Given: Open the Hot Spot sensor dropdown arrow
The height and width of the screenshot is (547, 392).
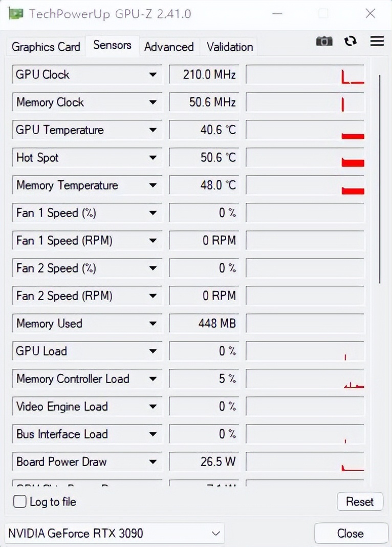Looking at the screenshot, I should [x=153, y=158].
